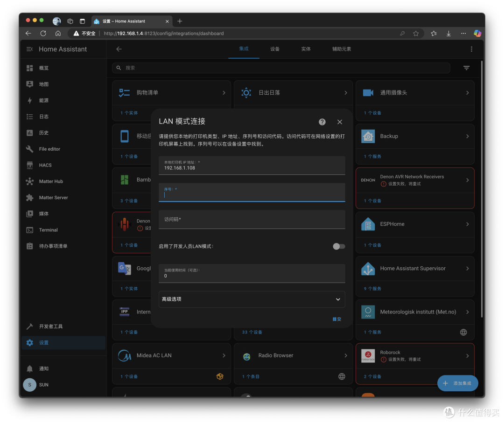Collapse the sidebar with the hamburger icon
Screen dimensions: 504x423
tap(29, 49)
